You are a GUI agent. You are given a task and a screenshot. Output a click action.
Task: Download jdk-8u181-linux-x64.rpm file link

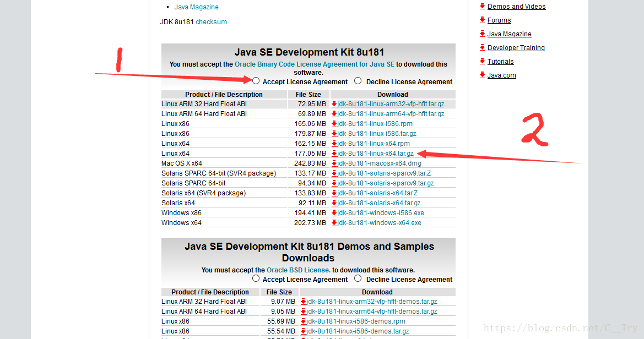(x=374, y=144)
